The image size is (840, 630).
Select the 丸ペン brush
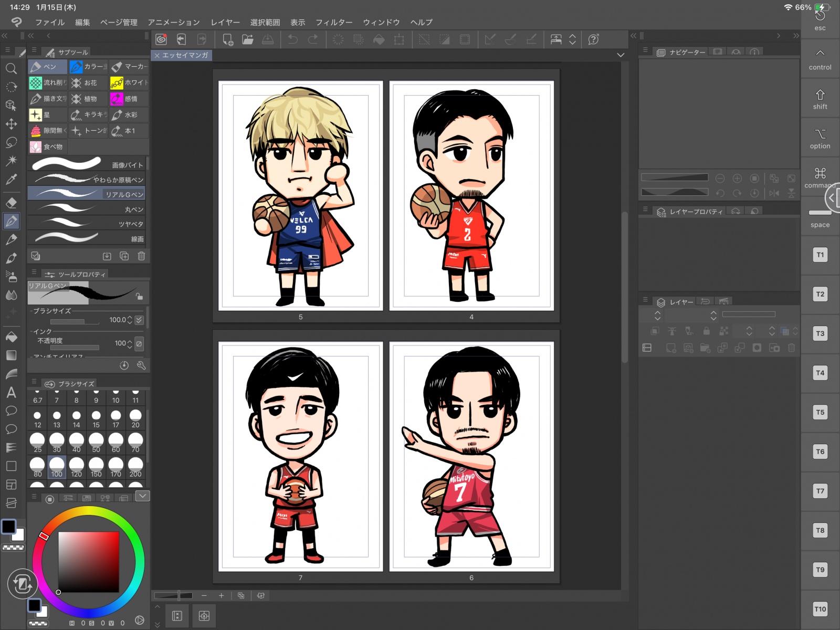pos(87,209)
